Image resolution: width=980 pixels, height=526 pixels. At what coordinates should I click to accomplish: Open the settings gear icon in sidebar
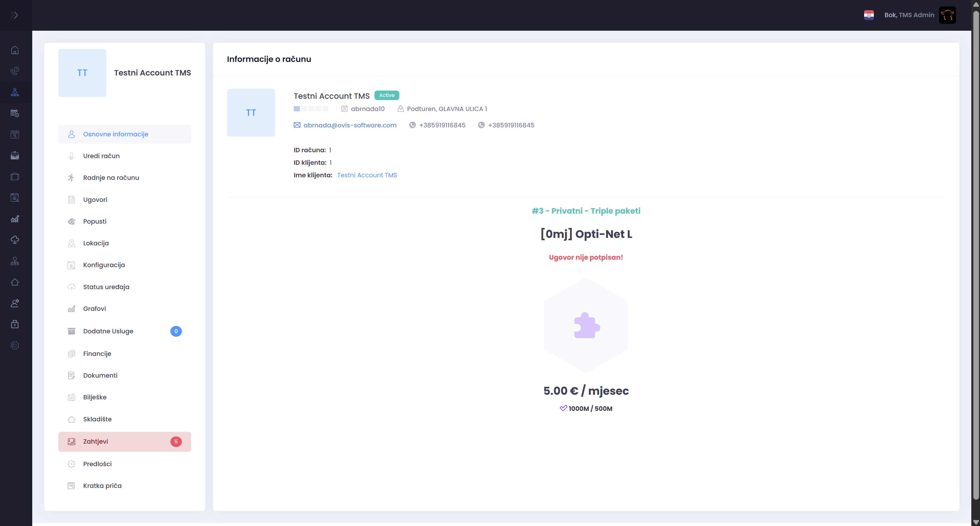point(15,345)
